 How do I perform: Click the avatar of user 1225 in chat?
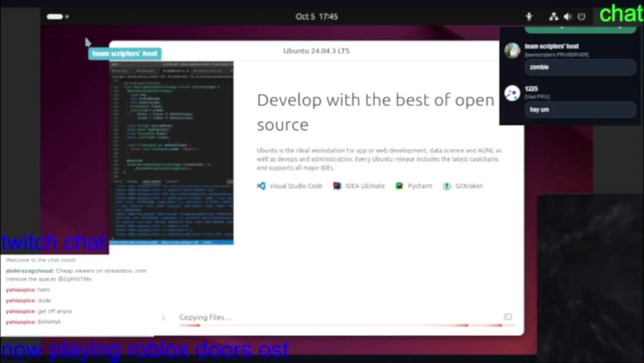512,93
